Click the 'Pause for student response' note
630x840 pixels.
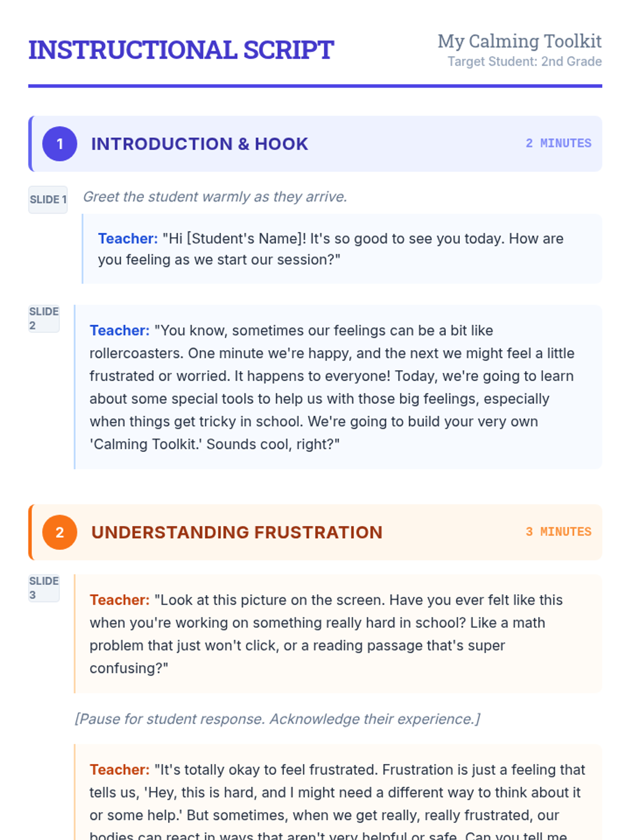pyautogui.click(x=278, y=719)
